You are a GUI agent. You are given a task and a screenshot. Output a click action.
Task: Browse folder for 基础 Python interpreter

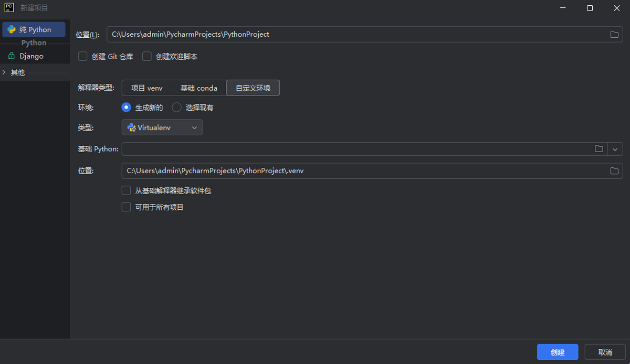(599, 149)
